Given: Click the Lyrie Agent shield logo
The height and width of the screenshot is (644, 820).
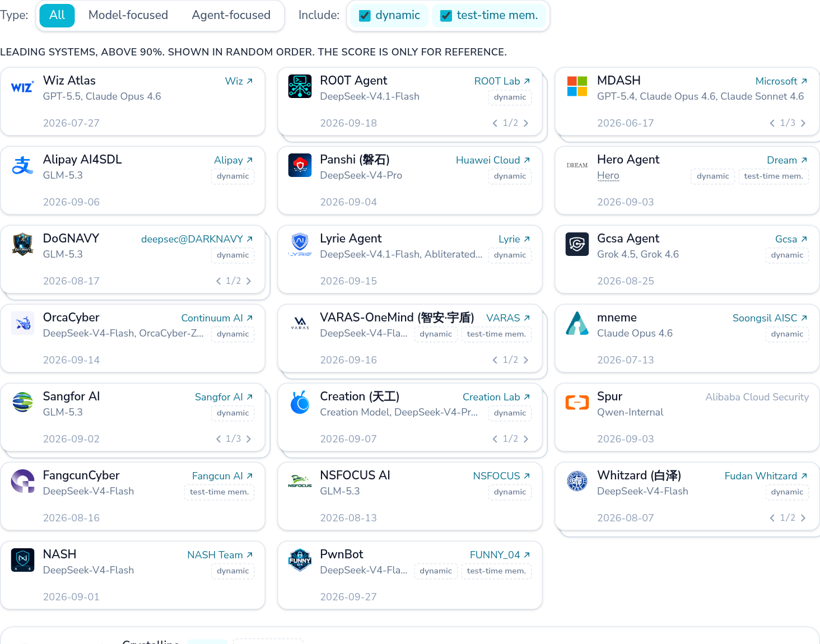Looking at the screenshot, I should (300, 244).
